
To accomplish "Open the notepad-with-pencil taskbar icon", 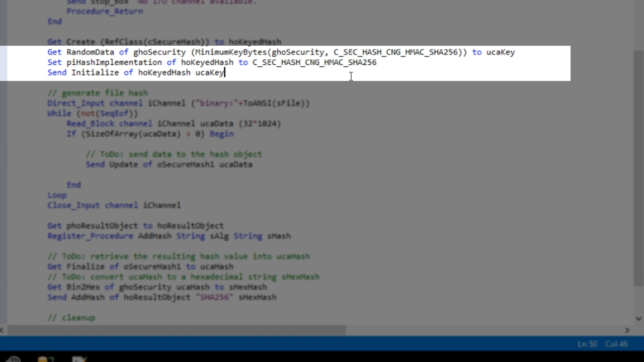I will coord(79,359).
